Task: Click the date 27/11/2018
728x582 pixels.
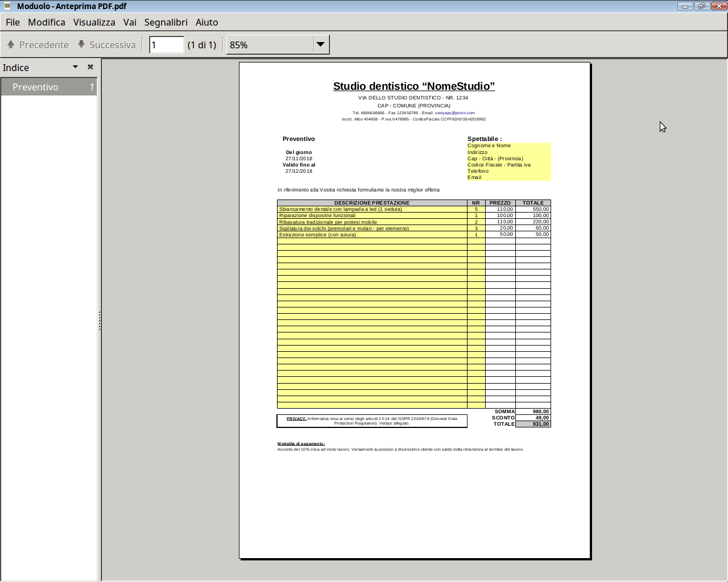Action: [299, 159]
